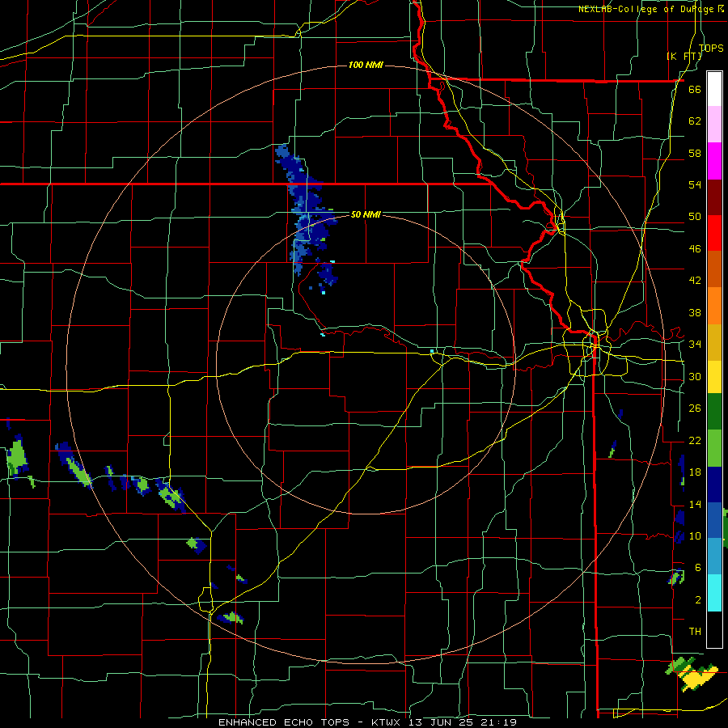This screenshot has width=728, height=728.
Task: Click the legend value '10'
Action: tap(695, 535)
